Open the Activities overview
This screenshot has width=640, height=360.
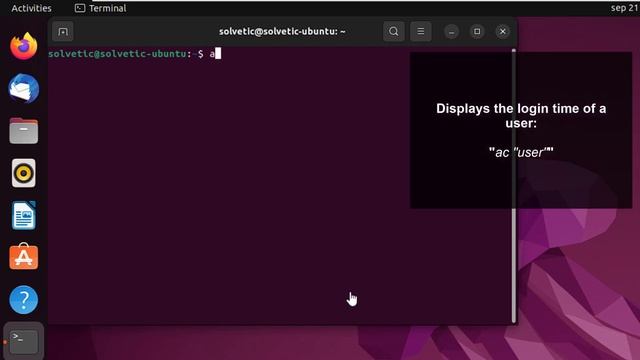31,8
